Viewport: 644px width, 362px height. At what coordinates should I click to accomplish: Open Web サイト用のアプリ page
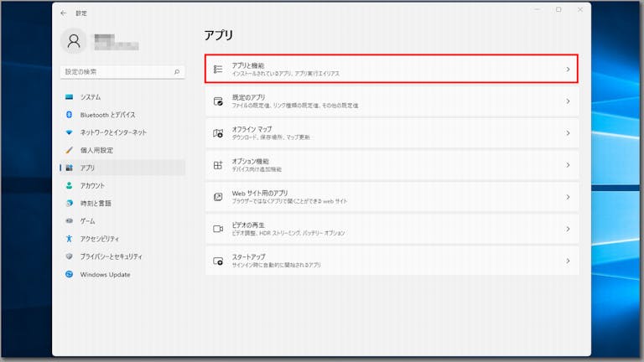(392, 197)
